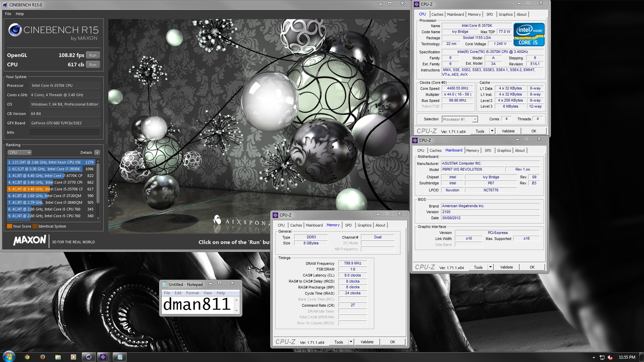Click Validate in the CPU-Z Mainboard window
The width and height of the screenshot is (644, 362).
(506, 267)
